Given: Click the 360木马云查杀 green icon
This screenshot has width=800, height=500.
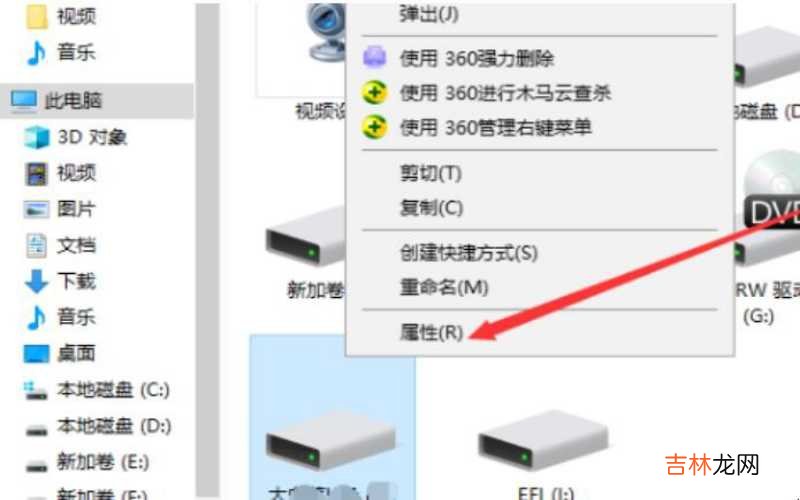Looking at the screenshot, I should 374,93.
